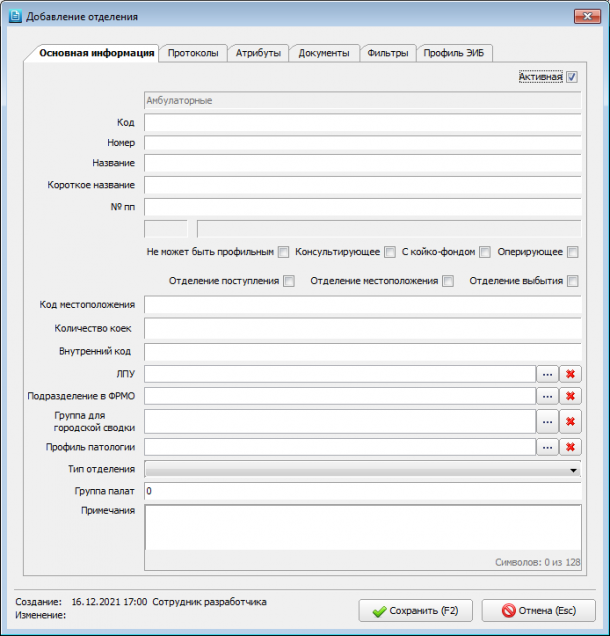The height and width of the screenshot is (636, 610).
Task: Click the Подразделение в ФРМО text field
Action: click(x=340, y=396)
